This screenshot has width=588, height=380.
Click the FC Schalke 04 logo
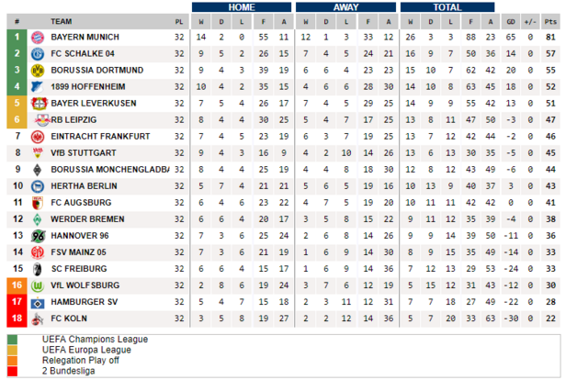click(38, 53)
